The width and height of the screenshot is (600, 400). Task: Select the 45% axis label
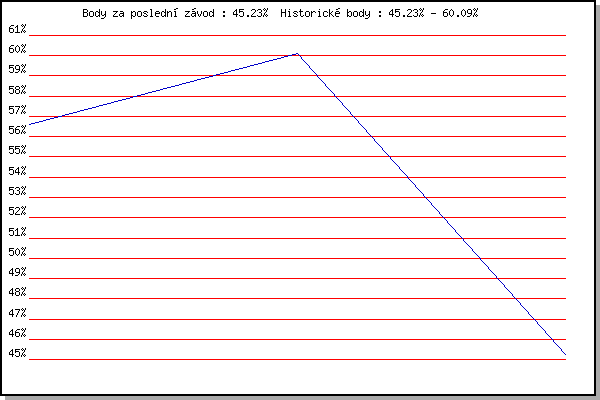[x=17, y=353]
